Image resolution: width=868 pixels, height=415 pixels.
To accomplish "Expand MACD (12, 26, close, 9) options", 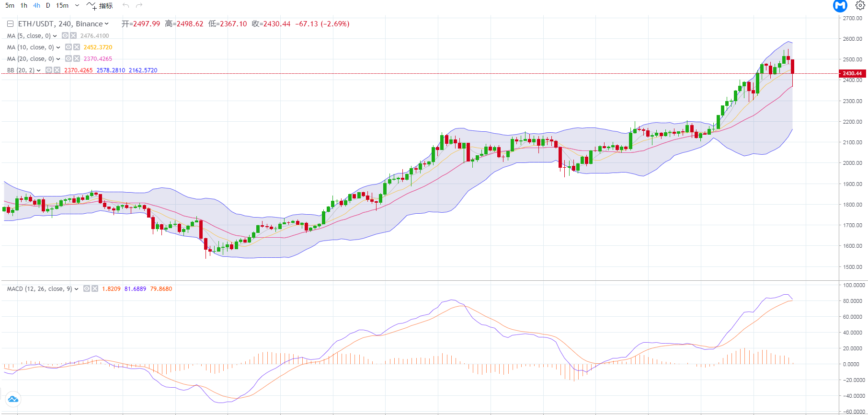I will click(x=77, y=289).
